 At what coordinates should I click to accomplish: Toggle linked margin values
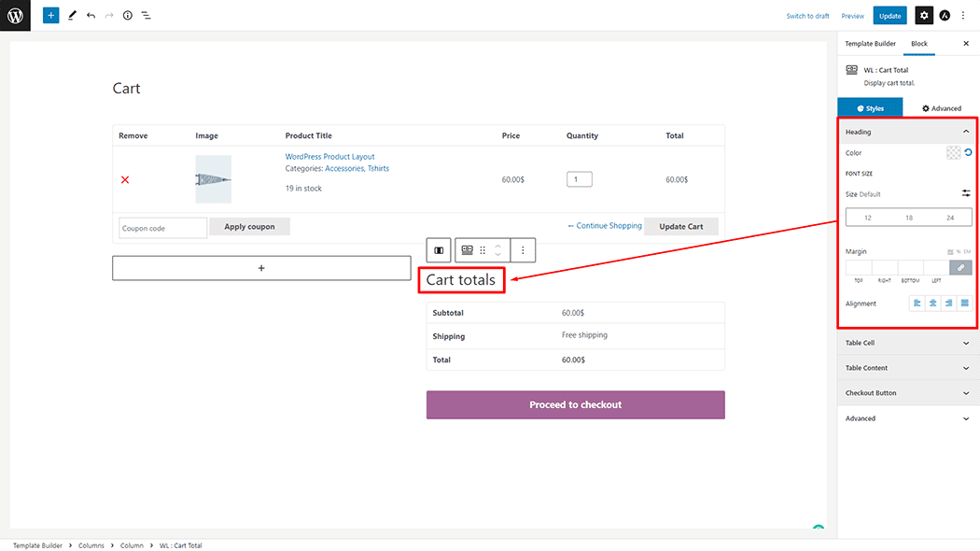960,267
